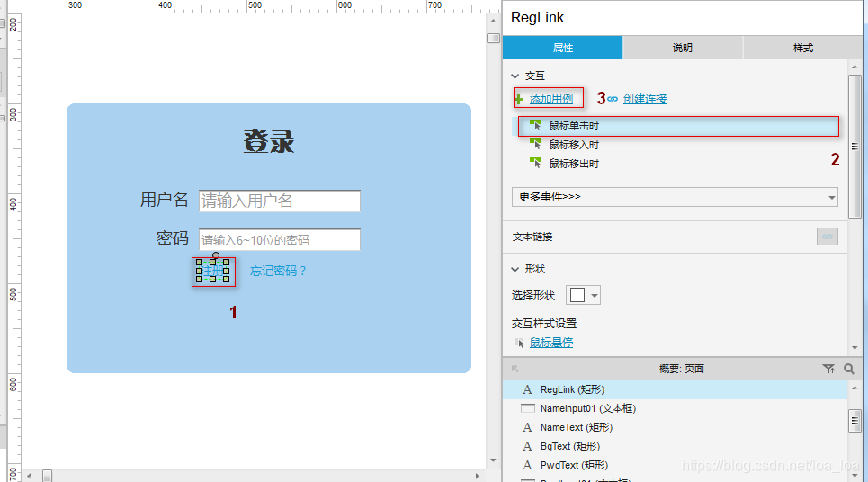Click the 密码 label on canvas
Image resolution: width=868 pixels, height=482 pixels.
(172, 238)
